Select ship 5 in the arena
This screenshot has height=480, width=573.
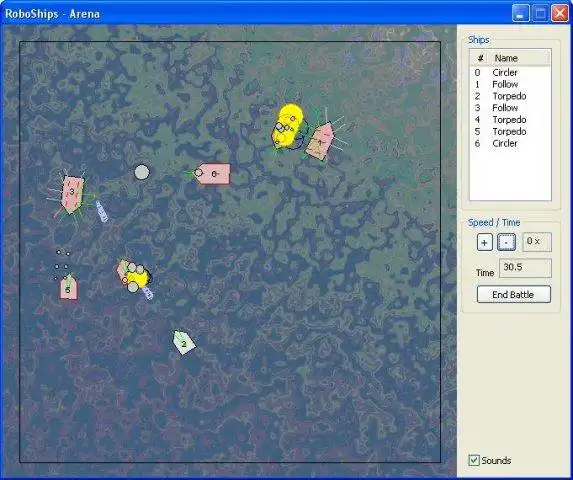(68, 288)
